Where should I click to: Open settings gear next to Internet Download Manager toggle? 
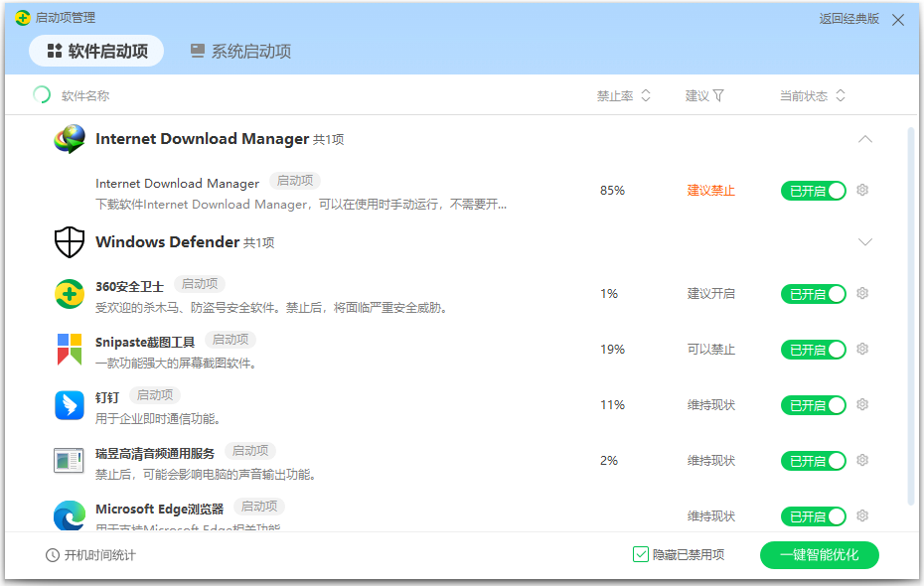click(x=862, y=190)
